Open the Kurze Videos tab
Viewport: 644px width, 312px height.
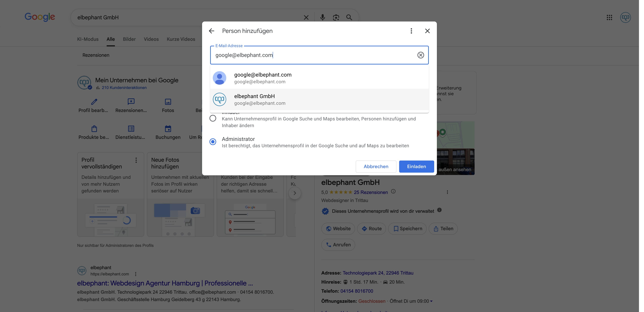point(181,39)
